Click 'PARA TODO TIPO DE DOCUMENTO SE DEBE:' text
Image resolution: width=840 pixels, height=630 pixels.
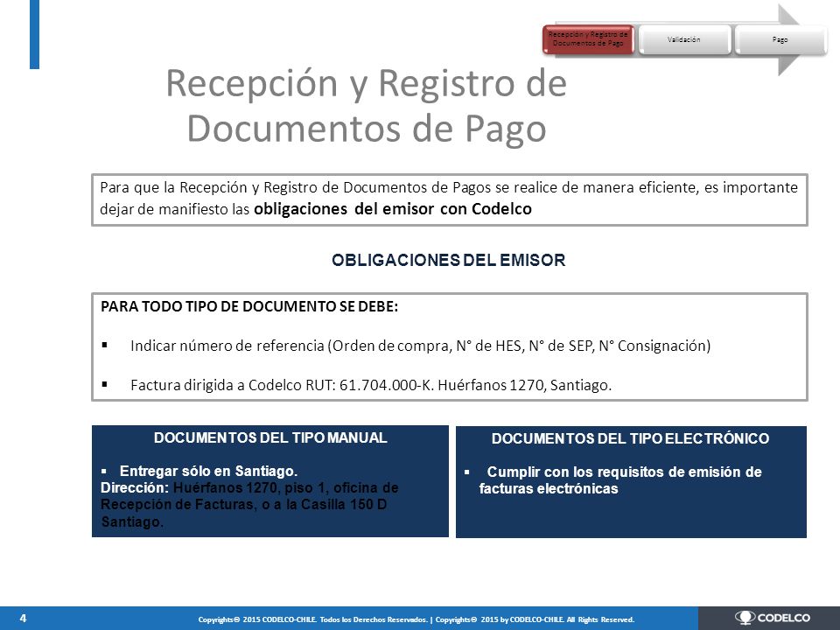(x=249, y=307)
